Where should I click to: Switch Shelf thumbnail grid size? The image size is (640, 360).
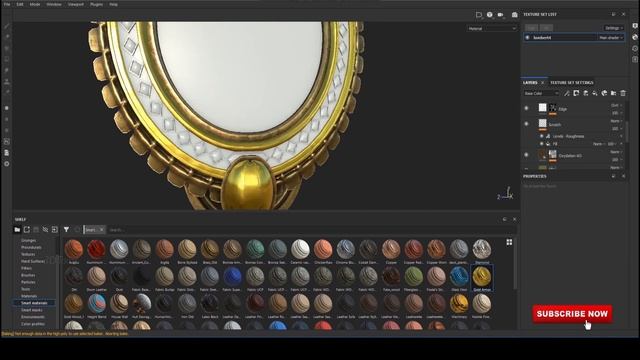[x=509, y=242]
